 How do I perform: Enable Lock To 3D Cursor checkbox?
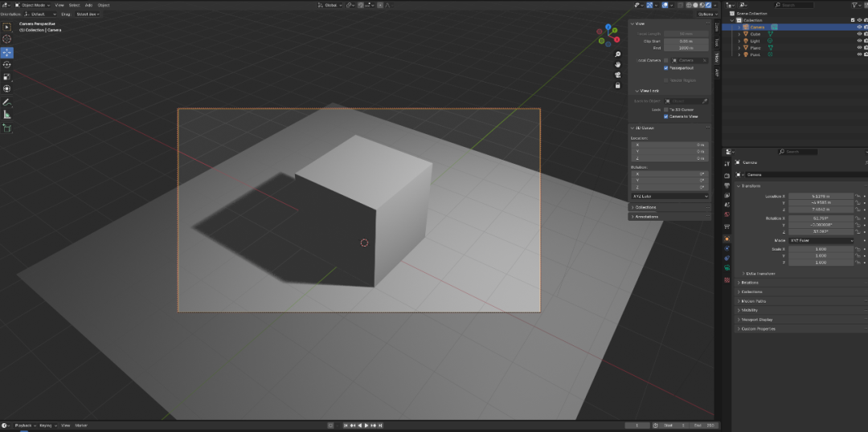pos(666,109)
